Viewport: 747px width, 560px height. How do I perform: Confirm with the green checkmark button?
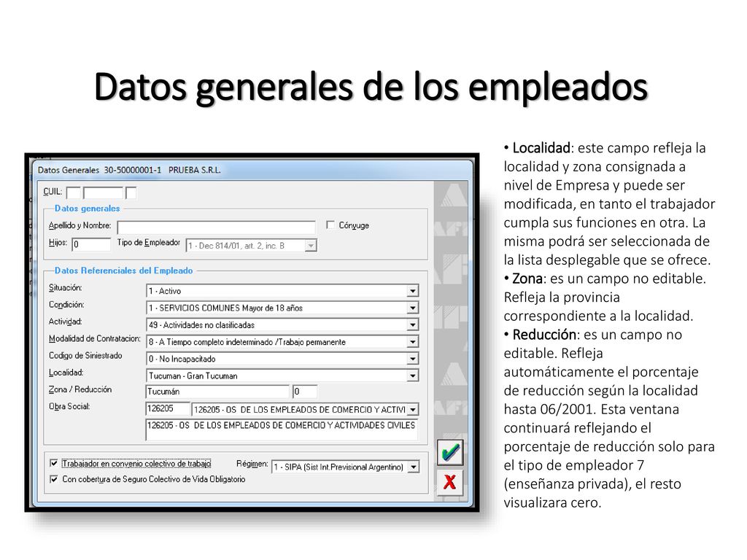[x=449, y=452]
